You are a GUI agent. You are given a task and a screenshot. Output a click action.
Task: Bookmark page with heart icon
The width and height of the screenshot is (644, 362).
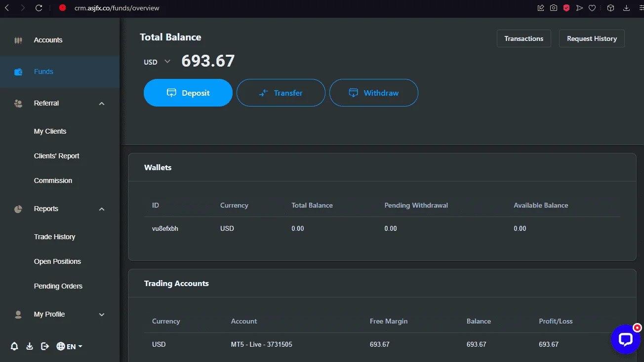(592, 8)
